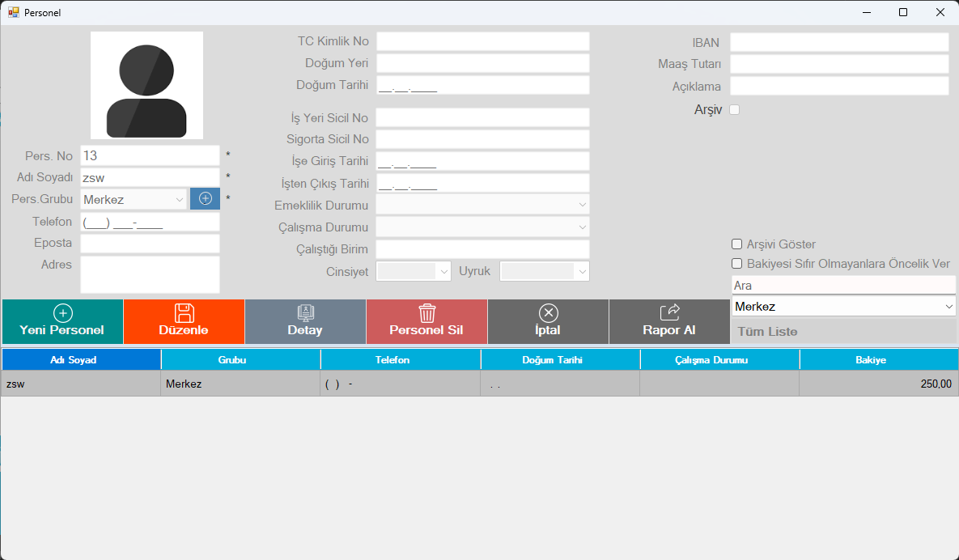The width and height of the screenshot is (959, 560).
Task: Open Detay book icon button
Action: click(x=305, y=321)
